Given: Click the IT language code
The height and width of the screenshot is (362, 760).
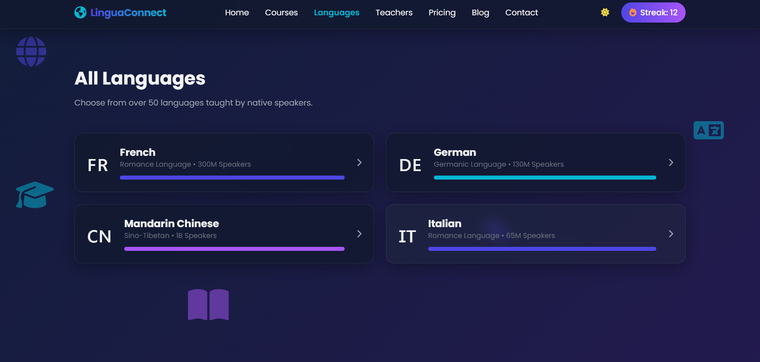Looking at the screenshot, I should [x=407, y=236].
